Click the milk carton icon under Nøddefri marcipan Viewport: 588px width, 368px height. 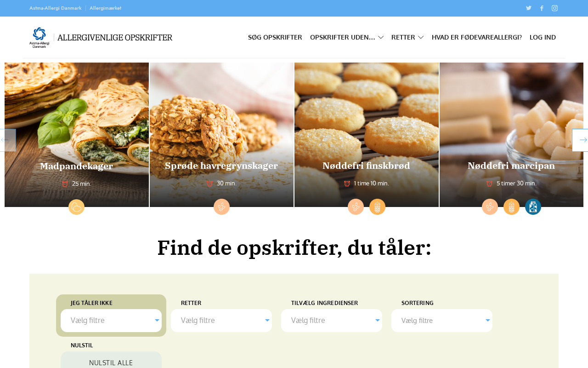pos(533,207)
